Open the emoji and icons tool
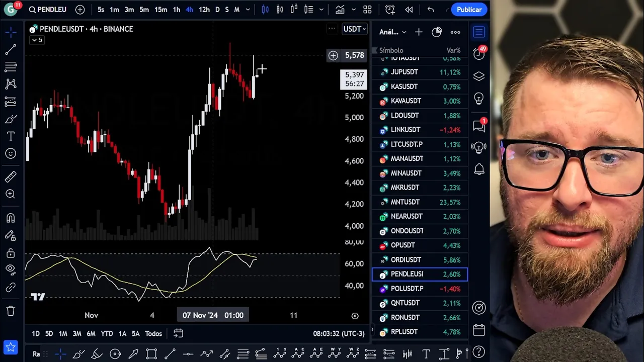This screenshot has height=362, width=644. point(11,153)
